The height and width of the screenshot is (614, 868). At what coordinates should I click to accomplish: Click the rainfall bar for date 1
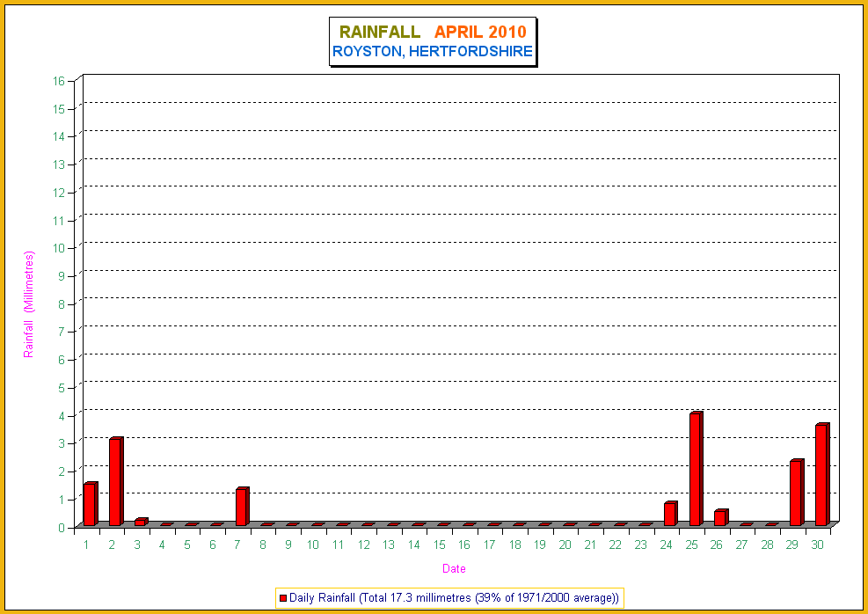pos(91,504)
